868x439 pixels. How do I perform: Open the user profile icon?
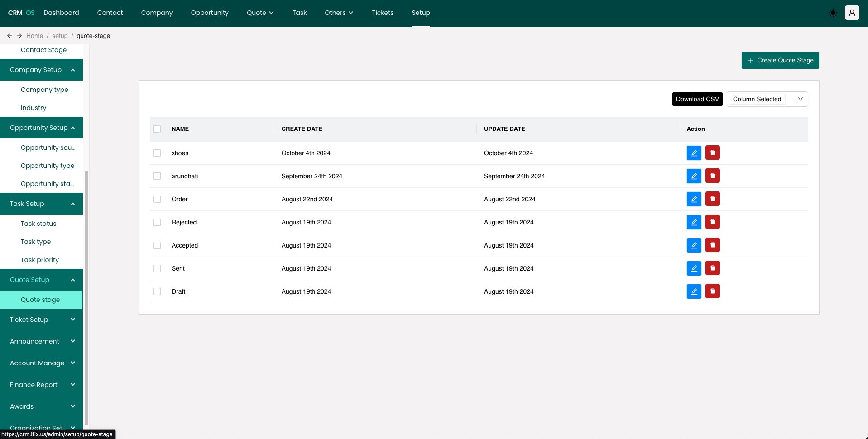pyautogui.click(x=852, y=13)
